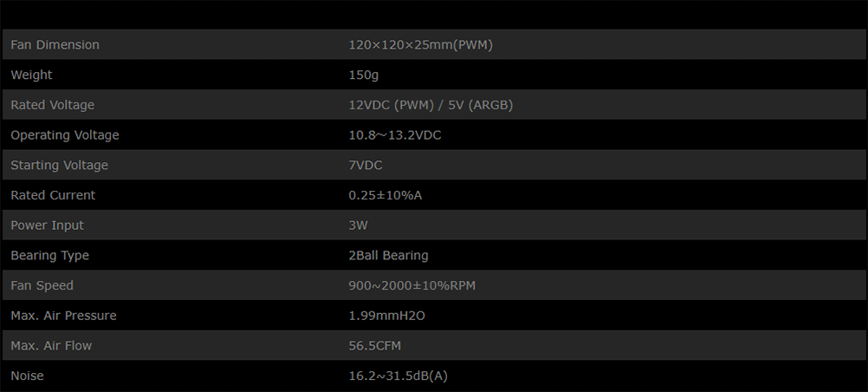Select the 150g weight value
The height and width of the screenshot is (392, 868).
(363, 75)
